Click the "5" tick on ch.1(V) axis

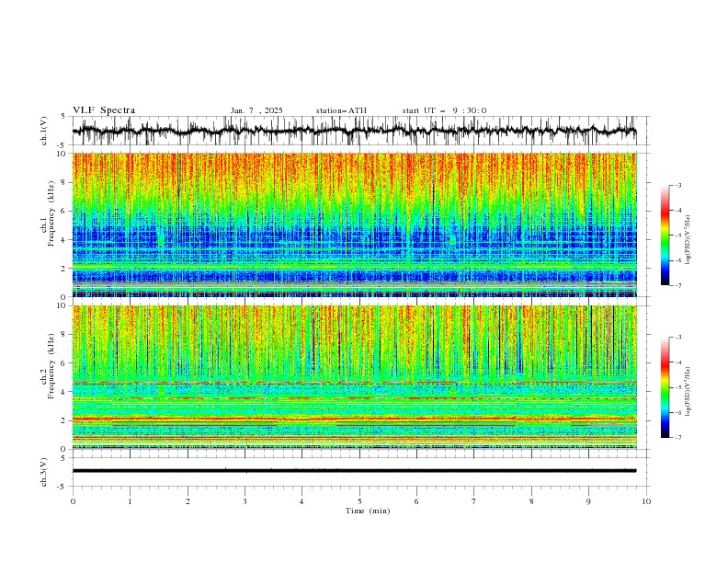pos(63,116)
